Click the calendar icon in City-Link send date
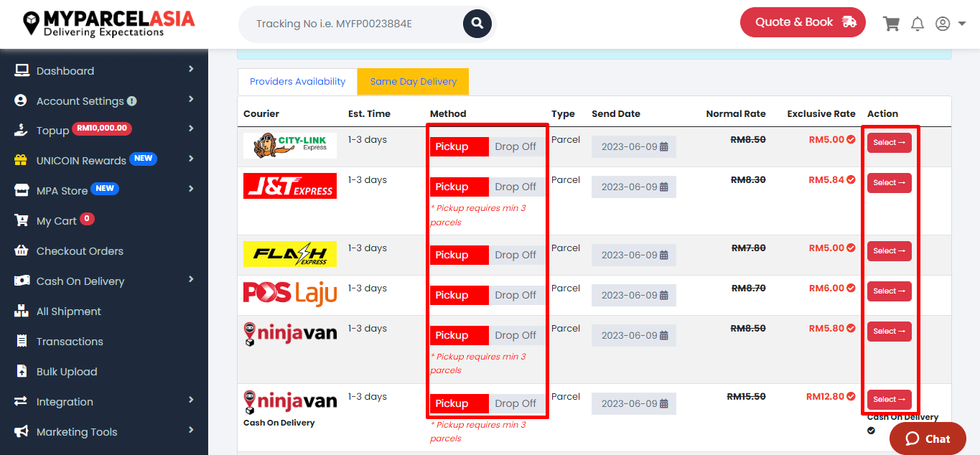 click(x=664, y=146)
